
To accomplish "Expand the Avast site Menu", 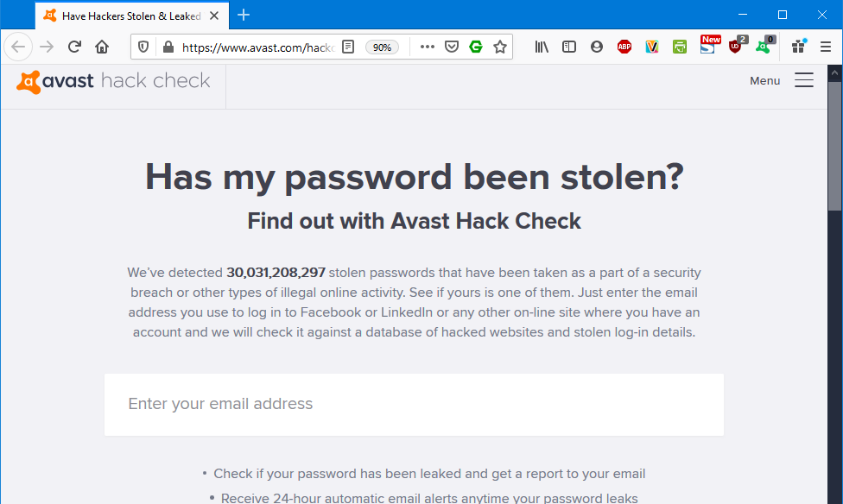I will [782, 80].
